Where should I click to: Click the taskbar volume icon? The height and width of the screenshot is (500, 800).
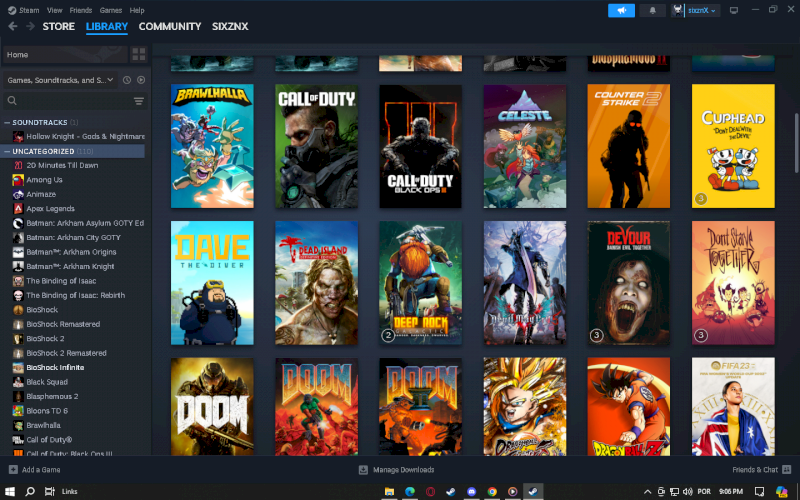pos(687,491)
